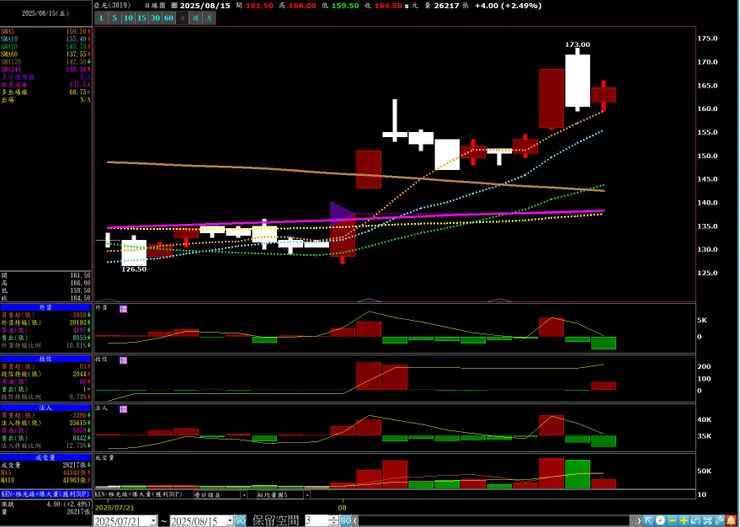This screenshot has height=527, width=740.
Task: Open the pie chart icon in bottom toolbar
Action: [x=660, y=521]
